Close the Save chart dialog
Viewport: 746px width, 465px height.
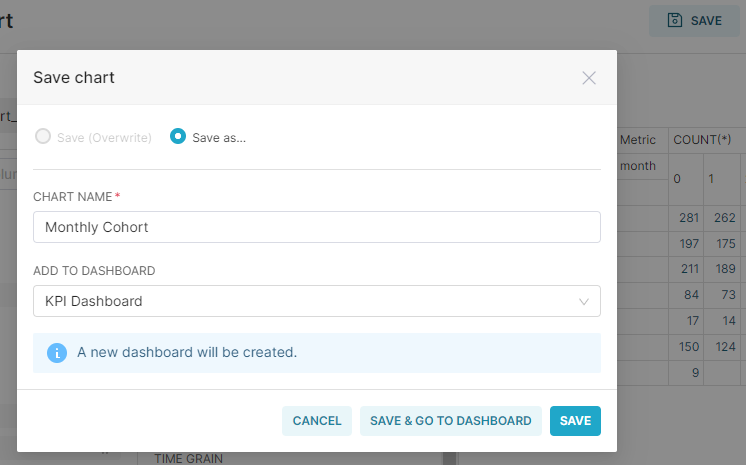[x=589, y=78]
